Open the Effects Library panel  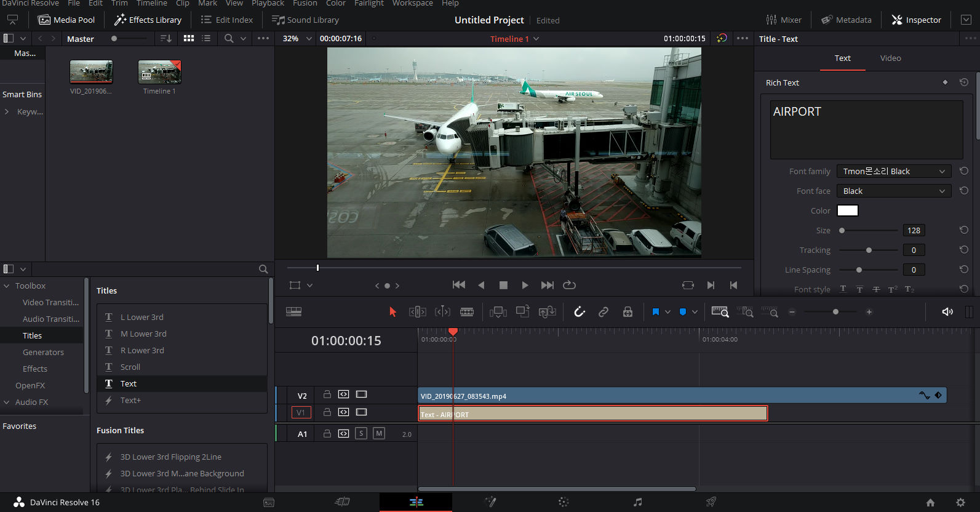pos(148,20)
